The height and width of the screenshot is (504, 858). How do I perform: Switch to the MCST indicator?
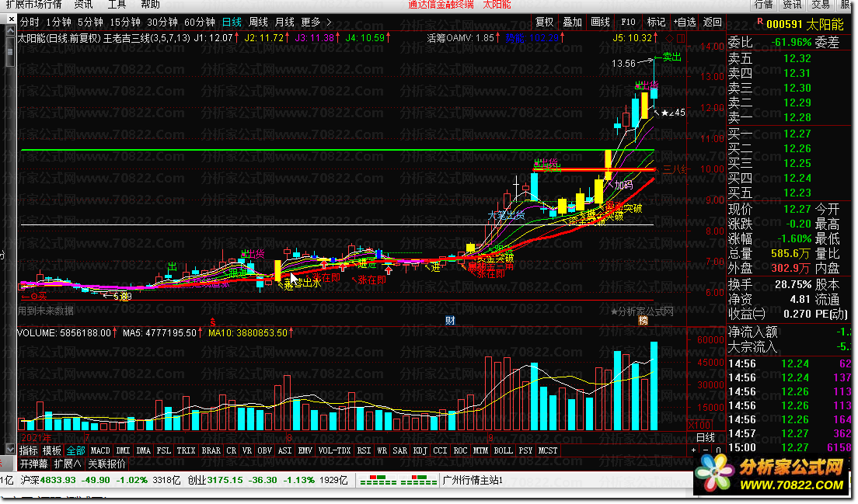coord(548,450)
